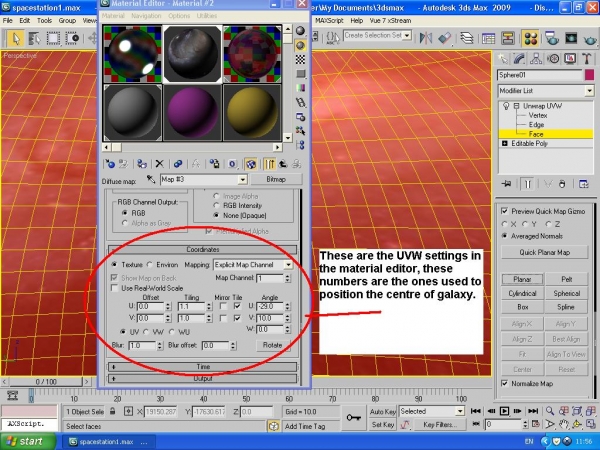Open the Help menu
The width and height of the screenshot is (600, 450).
coord(357,21)
